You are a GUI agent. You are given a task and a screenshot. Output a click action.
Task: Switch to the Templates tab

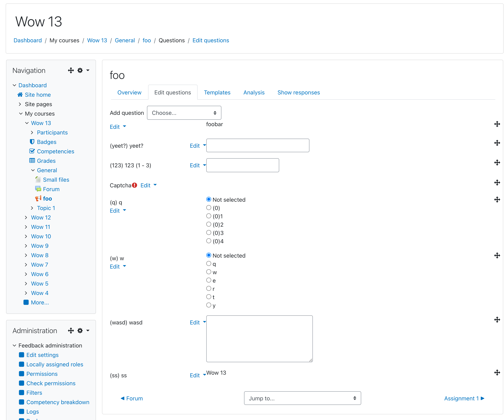coord(217,92)
